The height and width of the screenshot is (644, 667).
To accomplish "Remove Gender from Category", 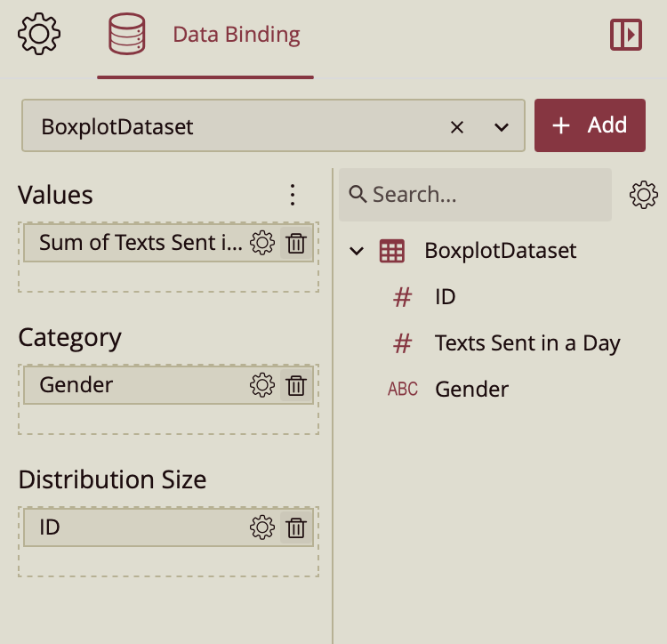I will [x=296, y=385].
